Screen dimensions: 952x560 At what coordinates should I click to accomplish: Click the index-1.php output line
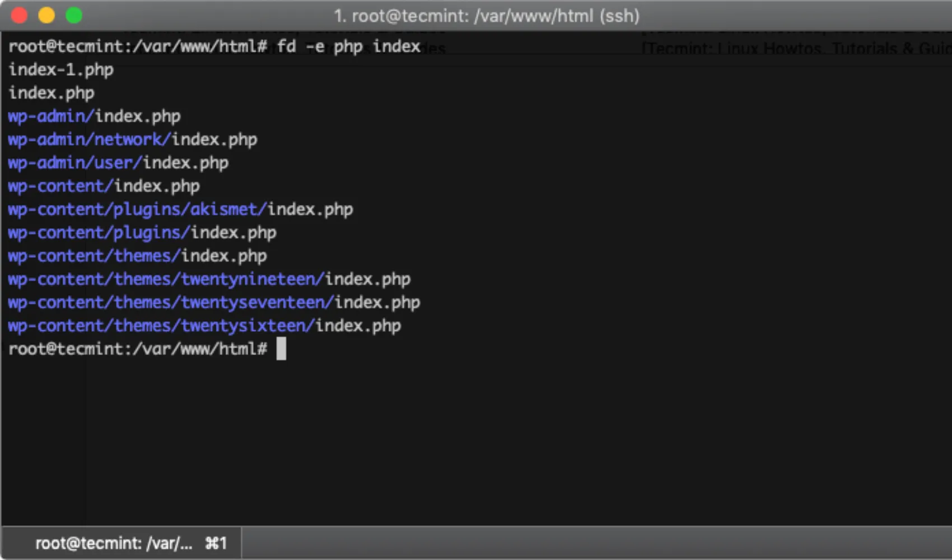point(61,70)
